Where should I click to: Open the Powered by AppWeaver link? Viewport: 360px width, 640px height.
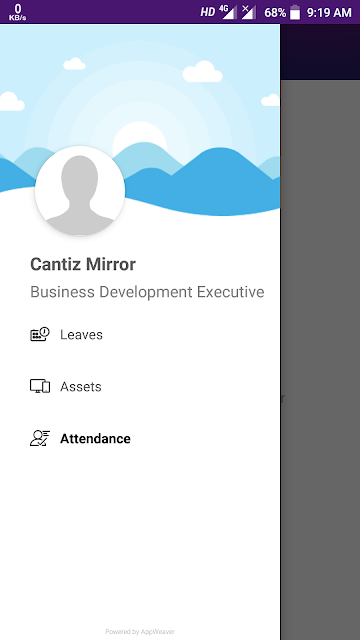[140, 632]
